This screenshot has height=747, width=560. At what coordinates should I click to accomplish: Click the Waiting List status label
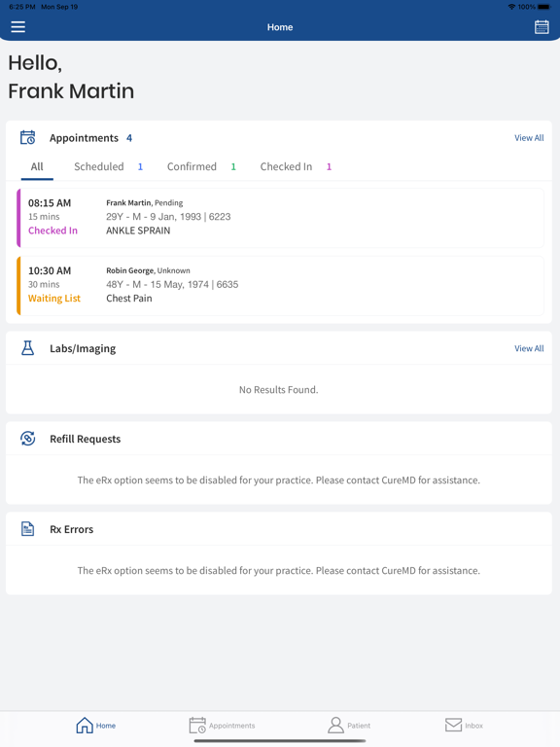point(54,299)
